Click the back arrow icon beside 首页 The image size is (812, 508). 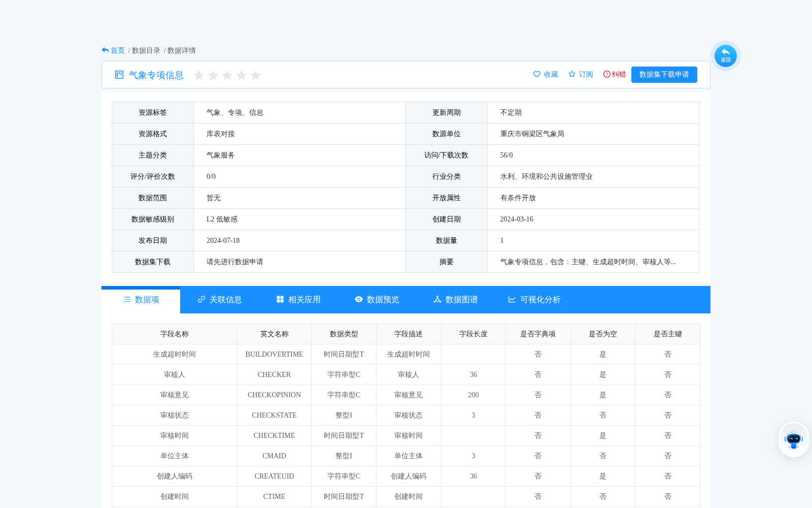pos(105,50)
